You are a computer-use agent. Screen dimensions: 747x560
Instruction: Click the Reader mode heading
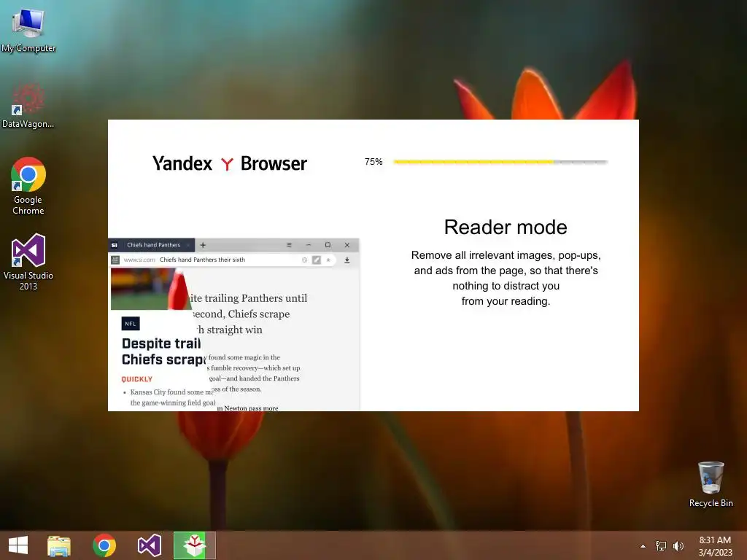coord(506,227)
